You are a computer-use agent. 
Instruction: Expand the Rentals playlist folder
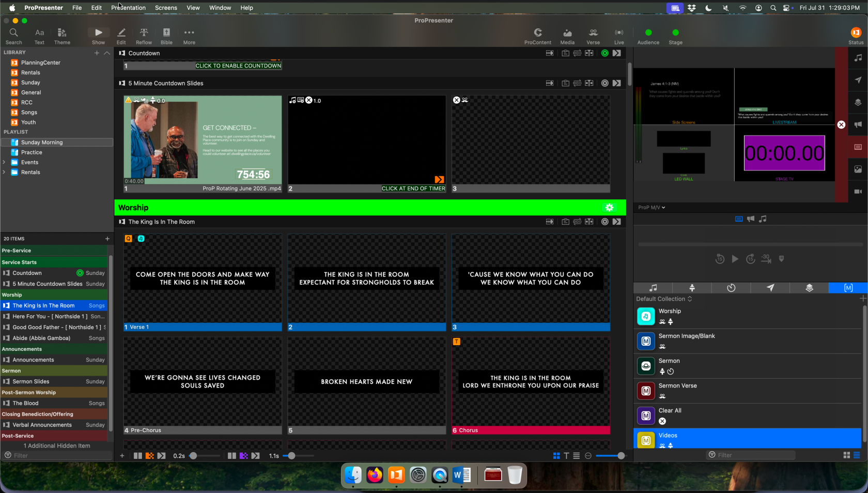pyautogui.click(x=4, y=172)
